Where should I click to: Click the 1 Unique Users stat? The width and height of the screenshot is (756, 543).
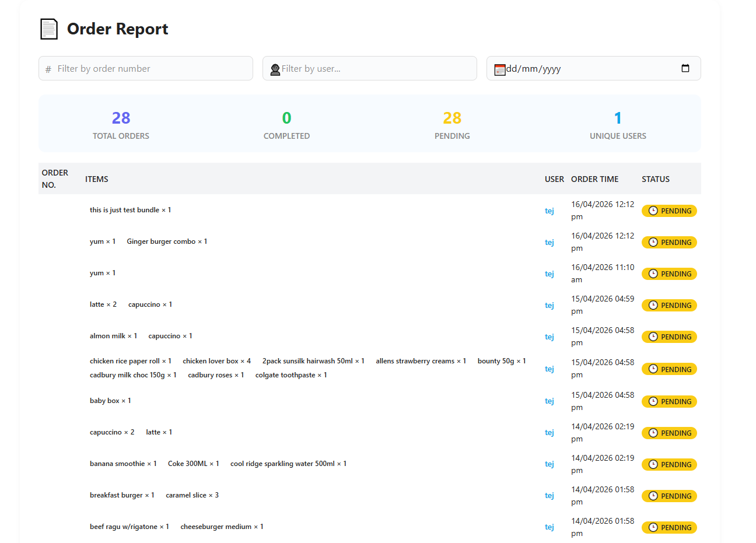618,125
